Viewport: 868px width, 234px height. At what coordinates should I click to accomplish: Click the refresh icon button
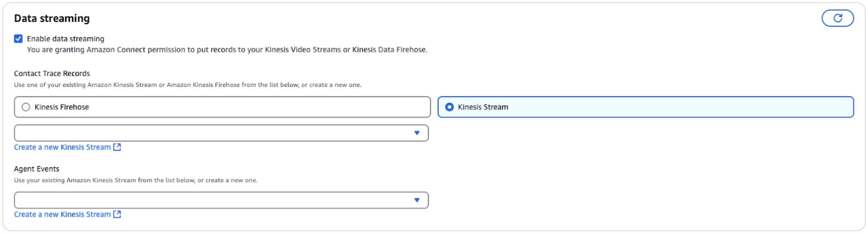tap(838, 18)
